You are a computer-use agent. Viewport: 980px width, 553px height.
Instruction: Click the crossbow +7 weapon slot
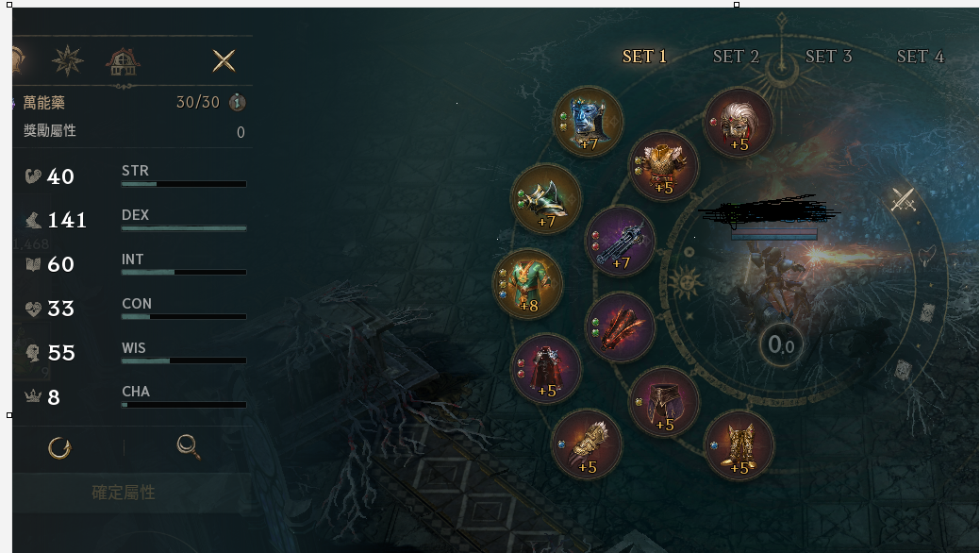620,241
